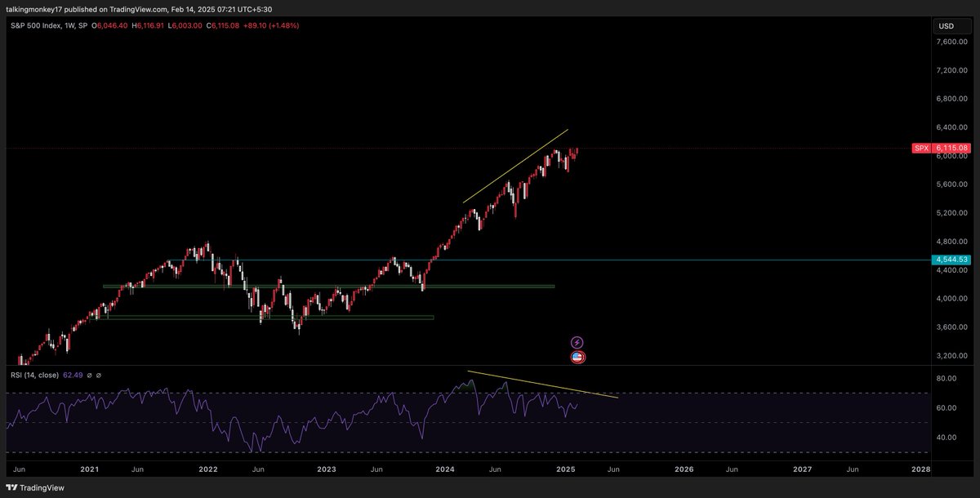Click the 80.00 RSI axis label
Image resolution: width=980 pixels, height=498 pixels.
(x=947, y=379)
